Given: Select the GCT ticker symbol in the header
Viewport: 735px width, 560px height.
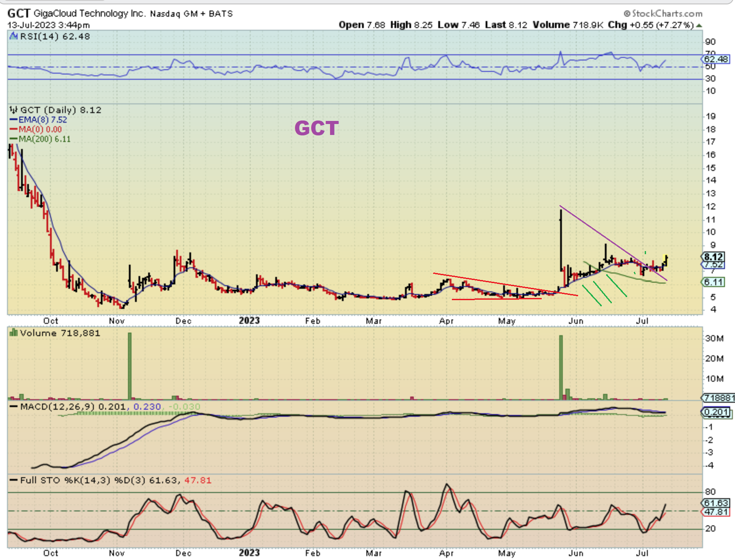Looking at the screenshot, I should (18, 14).
